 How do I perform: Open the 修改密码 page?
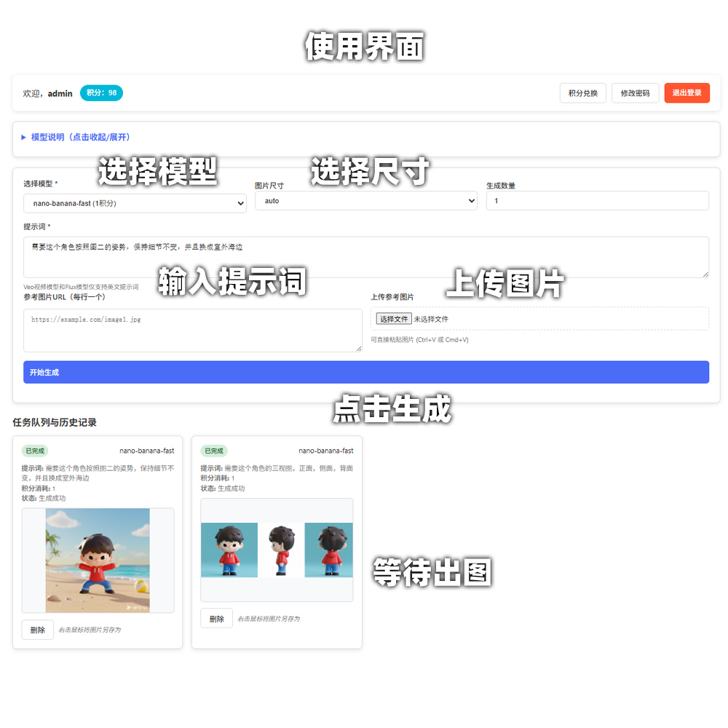coord(635,93)
